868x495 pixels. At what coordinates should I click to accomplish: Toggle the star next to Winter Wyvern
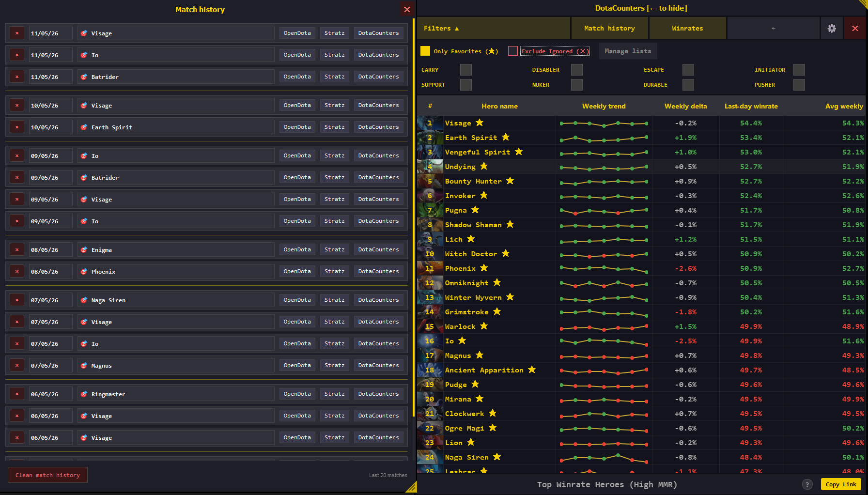(x=510, y=297)
